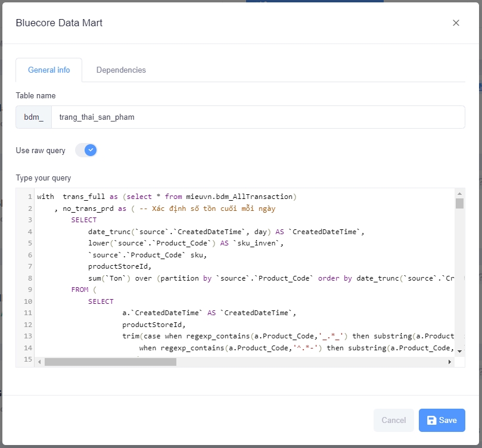Click the query editor's scroll up arrow
Viewport: 482px width, 448px height.
[x=459, y=194]
